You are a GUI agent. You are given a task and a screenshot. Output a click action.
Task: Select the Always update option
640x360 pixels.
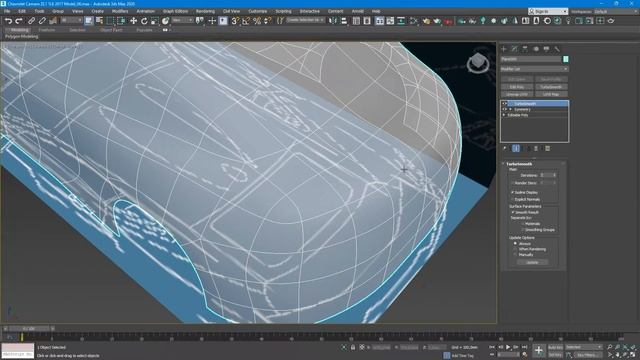(x=515, y=244)
